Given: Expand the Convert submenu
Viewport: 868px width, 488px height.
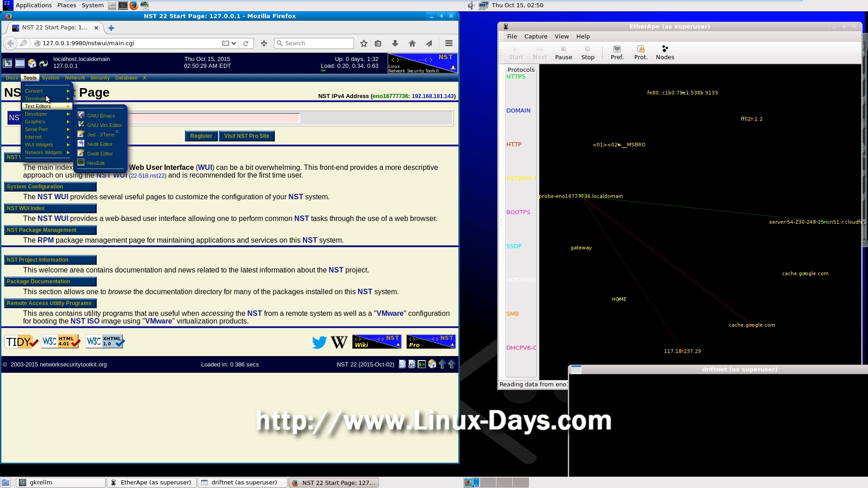Looking at the screenshot, I should click(x=47, y=91).
